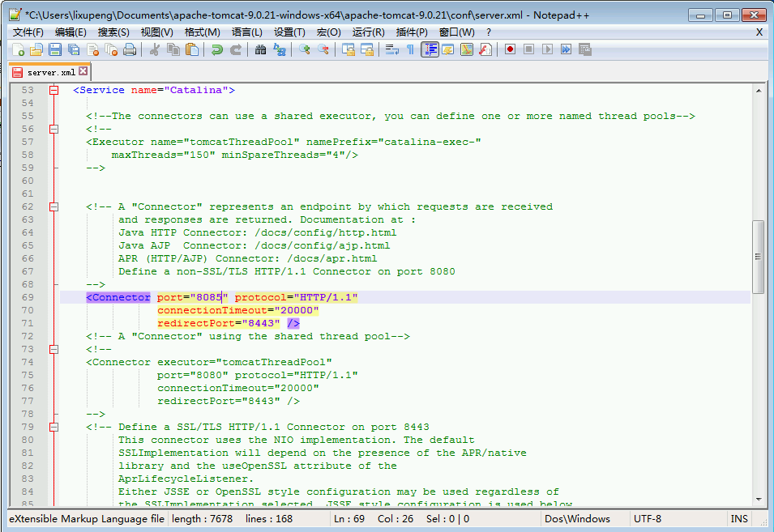This screenshot has width=774, height=532.
Task: Click the vertical scrollbar thumb
Action: [759, 257]
